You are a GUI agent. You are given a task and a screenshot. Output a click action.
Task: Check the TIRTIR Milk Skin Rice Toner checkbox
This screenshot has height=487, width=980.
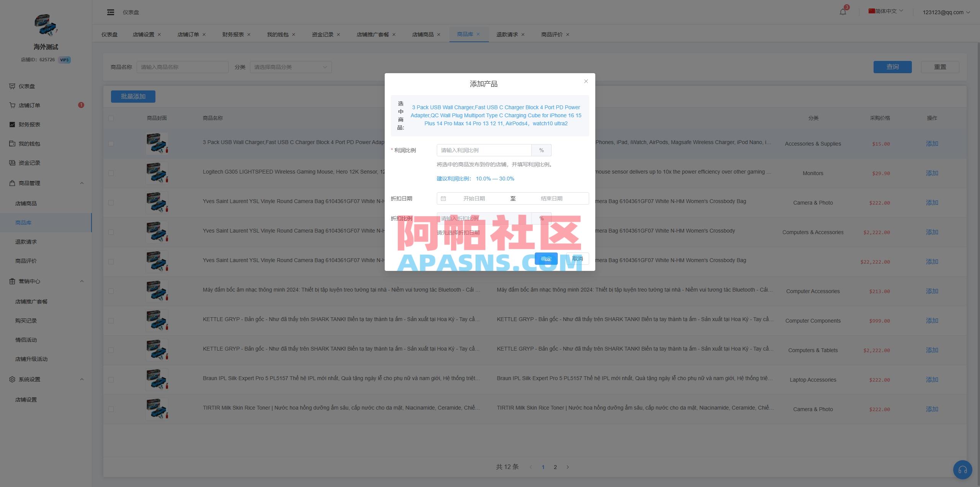[x=111, y=409]
